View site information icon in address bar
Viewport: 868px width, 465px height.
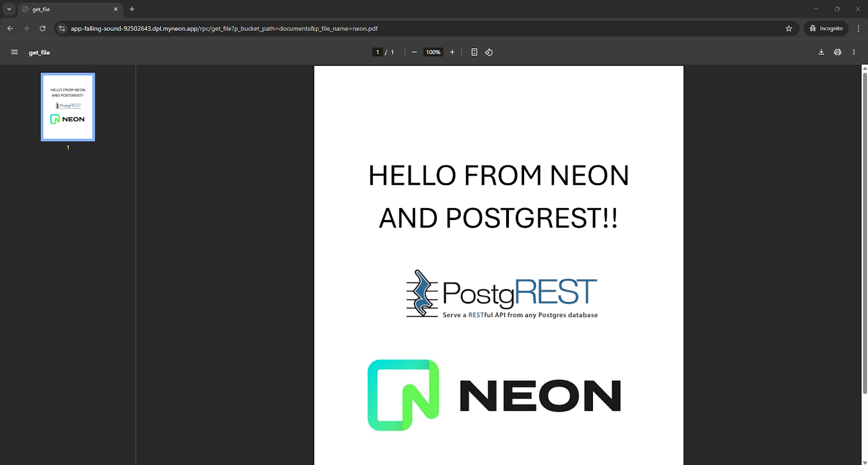tap(62, 28)
